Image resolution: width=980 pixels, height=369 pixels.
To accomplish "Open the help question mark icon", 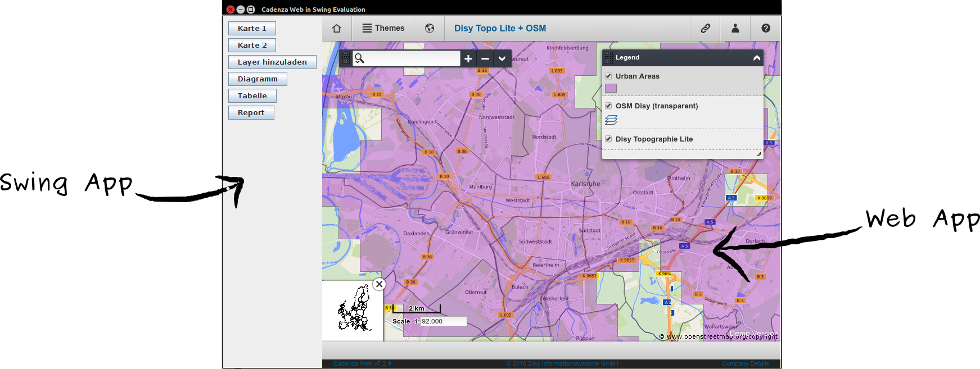I will [x=766, y=28].
